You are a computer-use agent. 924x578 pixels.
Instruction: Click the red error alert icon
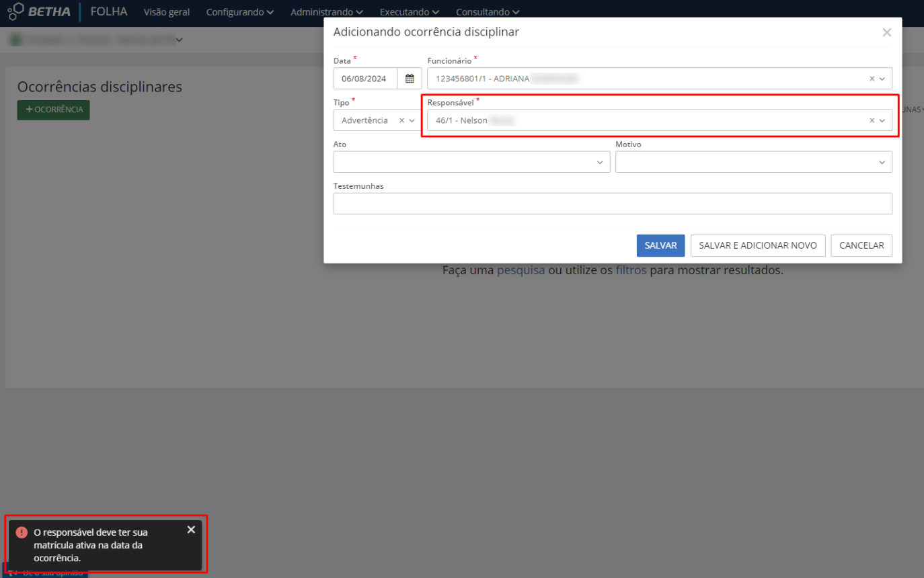22,532
